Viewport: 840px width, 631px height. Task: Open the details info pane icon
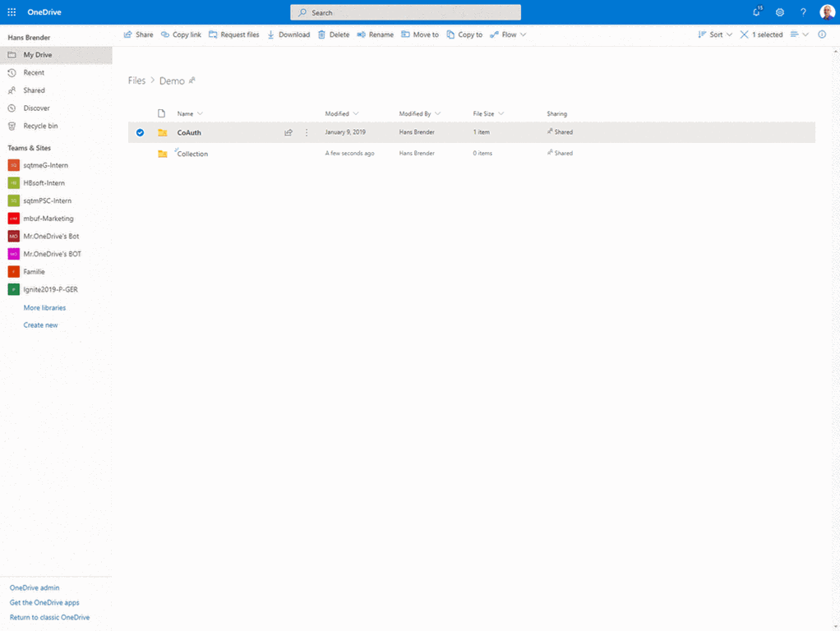(x=822, y=35)
